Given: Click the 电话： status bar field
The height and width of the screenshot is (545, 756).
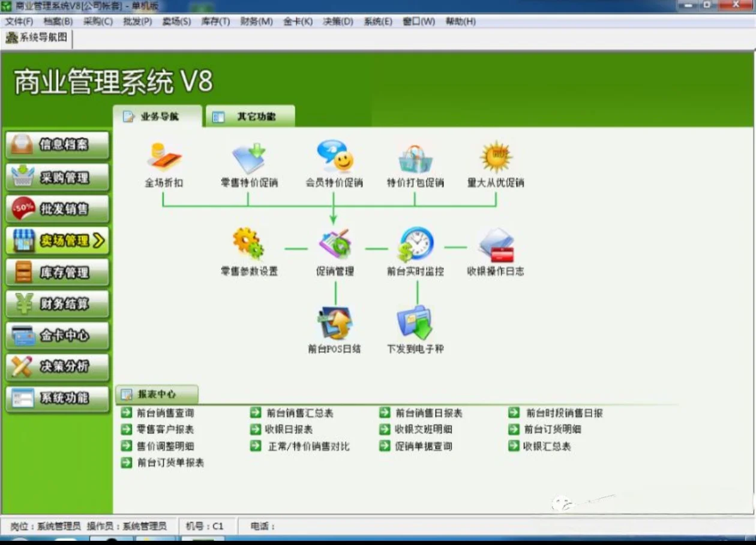Looking at the screenshot, I should point(263,526).
